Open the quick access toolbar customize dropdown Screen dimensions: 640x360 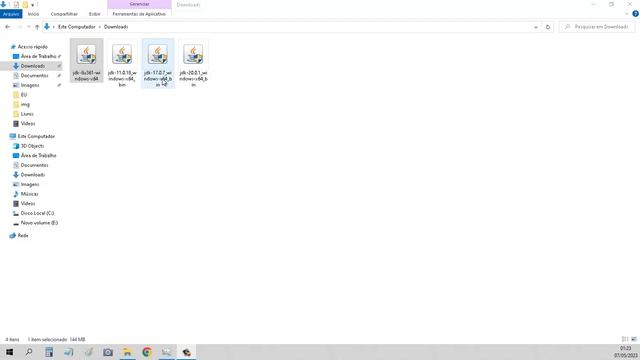pos(33,5)
